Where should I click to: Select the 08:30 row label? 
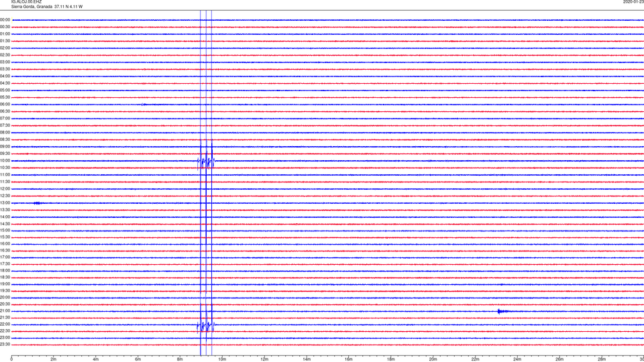(5, 139)
